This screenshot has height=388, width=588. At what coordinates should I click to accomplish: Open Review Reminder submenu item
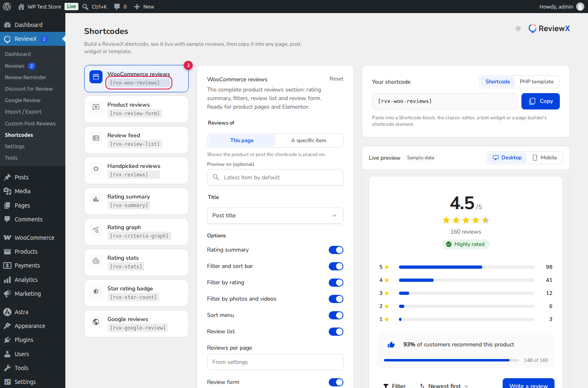(x=26, y=77)
